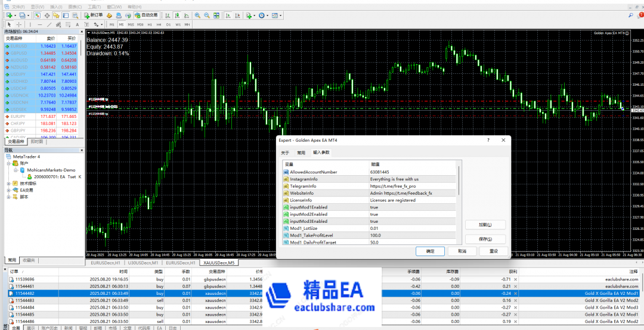Open the 常用 tab in Expert dialog
644x330 pixels.
[x=301, y=152]
